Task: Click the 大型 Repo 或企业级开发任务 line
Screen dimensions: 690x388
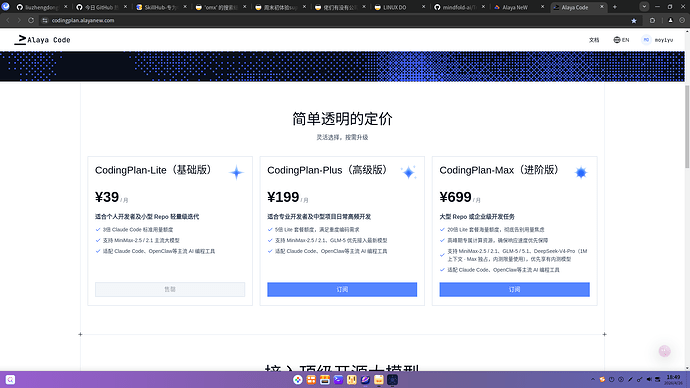Action: coord(477,216)
